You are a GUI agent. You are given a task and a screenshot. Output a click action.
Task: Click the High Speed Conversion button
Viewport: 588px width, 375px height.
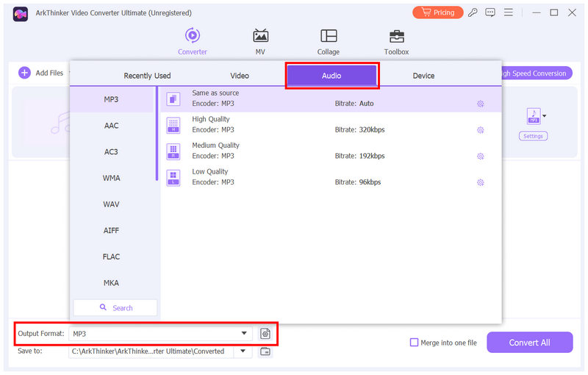[x=537, y=73]
